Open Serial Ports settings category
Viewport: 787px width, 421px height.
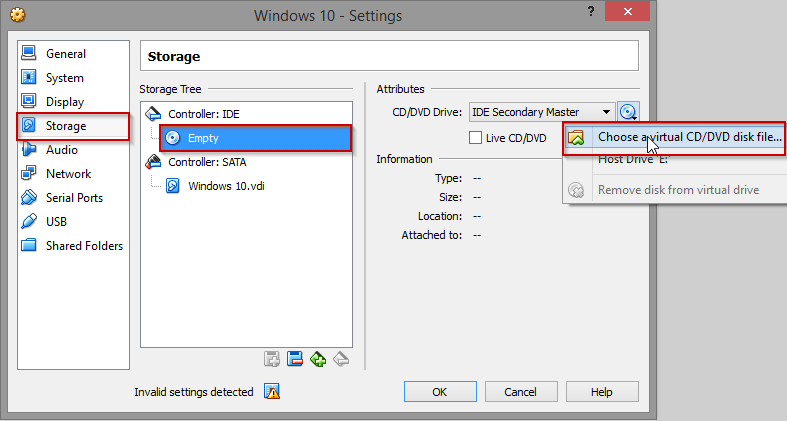coord(73,198)
